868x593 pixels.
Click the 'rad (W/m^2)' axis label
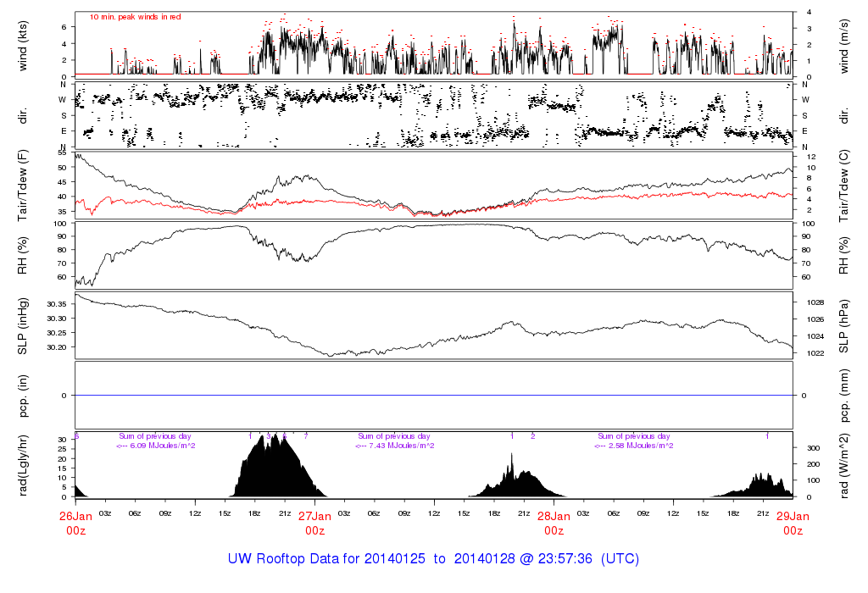coord(844,465)
